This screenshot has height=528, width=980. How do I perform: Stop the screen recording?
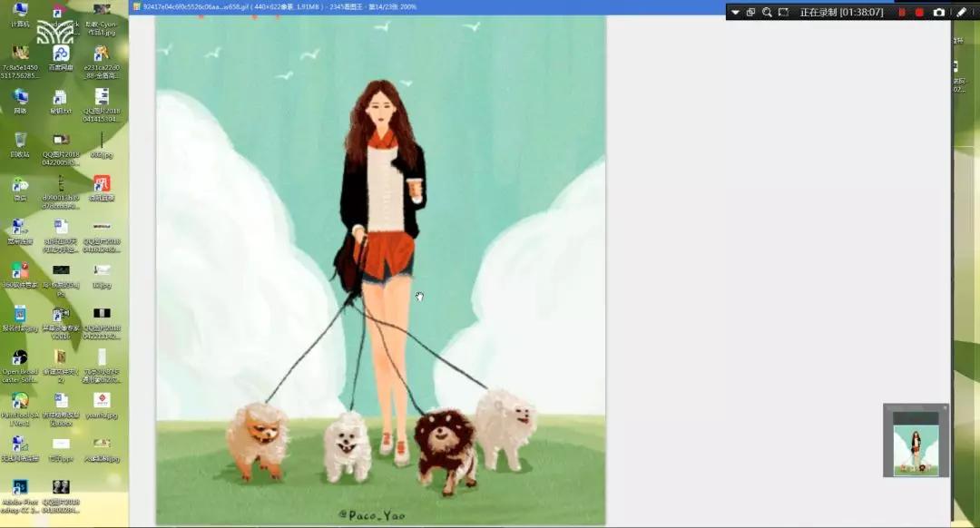[x=919, y=13]
